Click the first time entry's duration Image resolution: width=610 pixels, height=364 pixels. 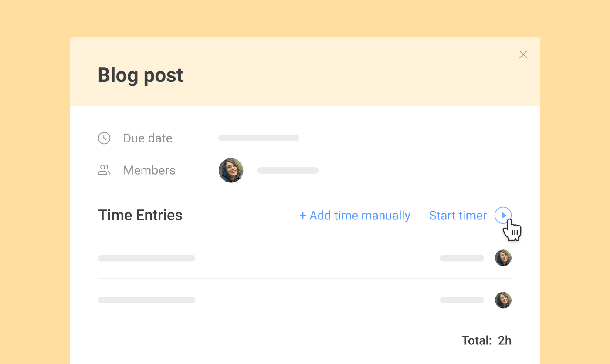tap(462, 258)
